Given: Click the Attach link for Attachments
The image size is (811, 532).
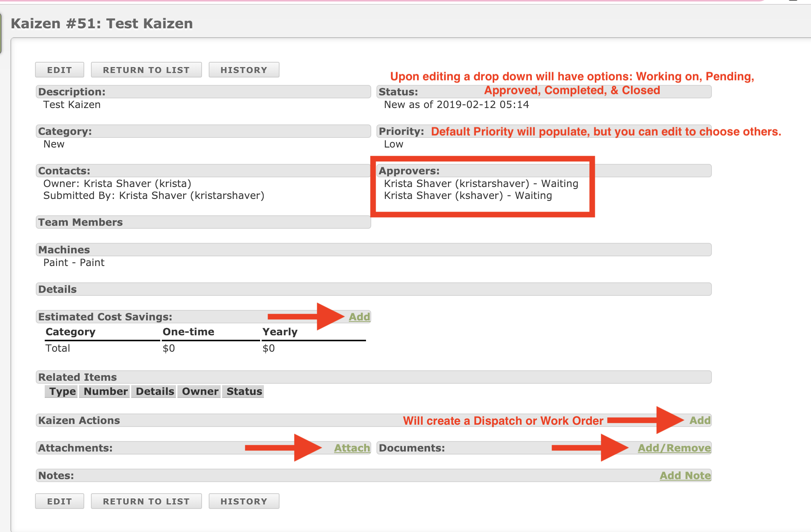Looking at the screenshot, I should click(352, 448).
